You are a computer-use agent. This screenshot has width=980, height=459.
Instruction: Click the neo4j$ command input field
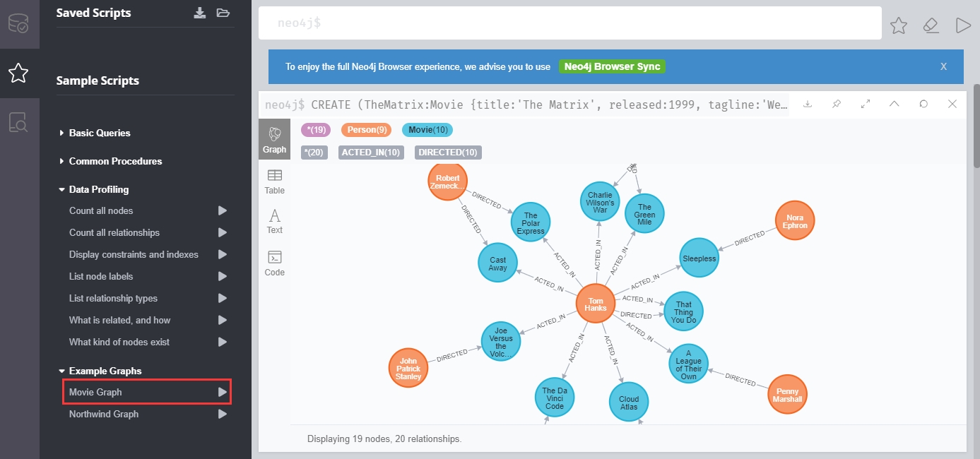[x=569, y=23]
